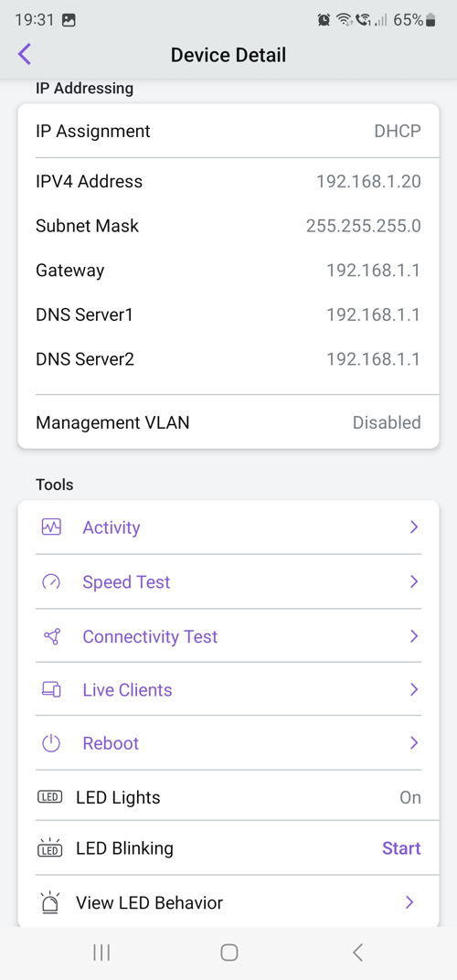457x980 pixels.
Task: Tap the Speed Test gauge icon
Action: click(51, 581)
